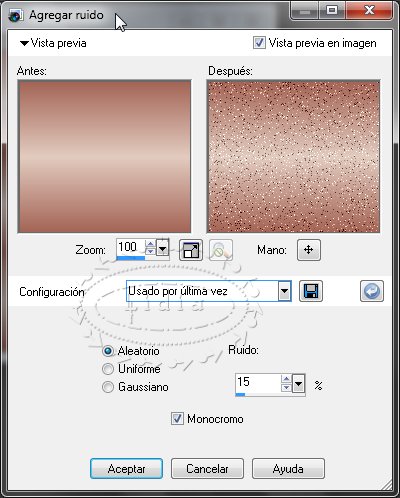Screen dimensions: 400x498
Task: Save preset using floppy disk icon
Action: (311, 291)
